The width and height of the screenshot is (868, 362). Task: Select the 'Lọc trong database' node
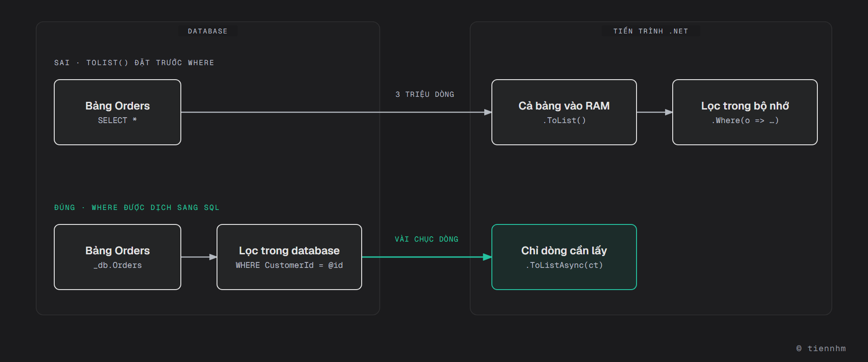(x=289, y=257)
